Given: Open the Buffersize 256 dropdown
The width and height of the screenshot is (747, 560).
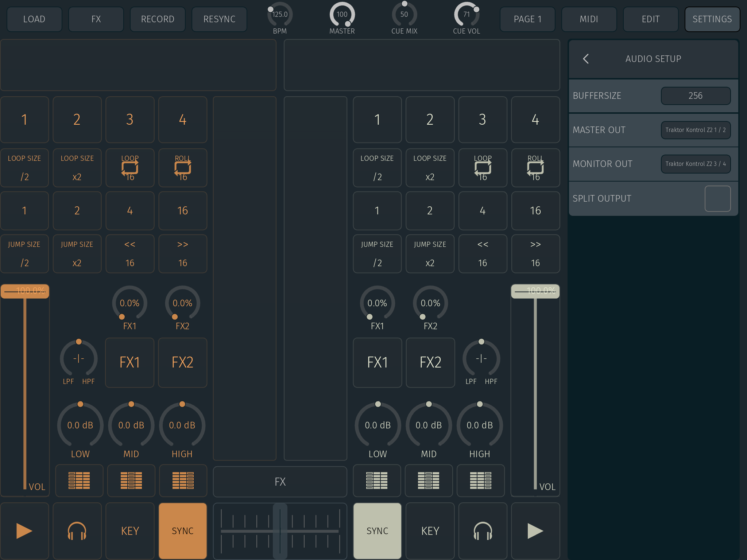Looking at the screenshot, I should [695, 96].
